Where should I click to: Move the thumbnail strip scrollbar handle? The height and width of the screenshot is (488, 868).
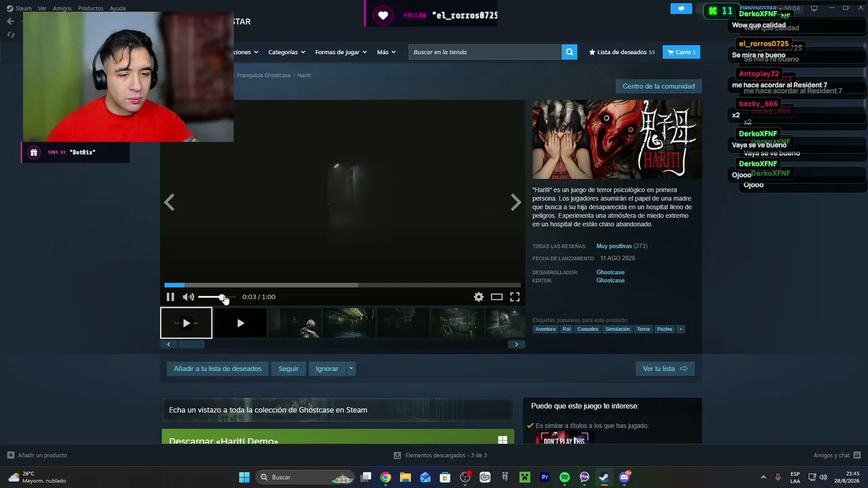(191, 344)
